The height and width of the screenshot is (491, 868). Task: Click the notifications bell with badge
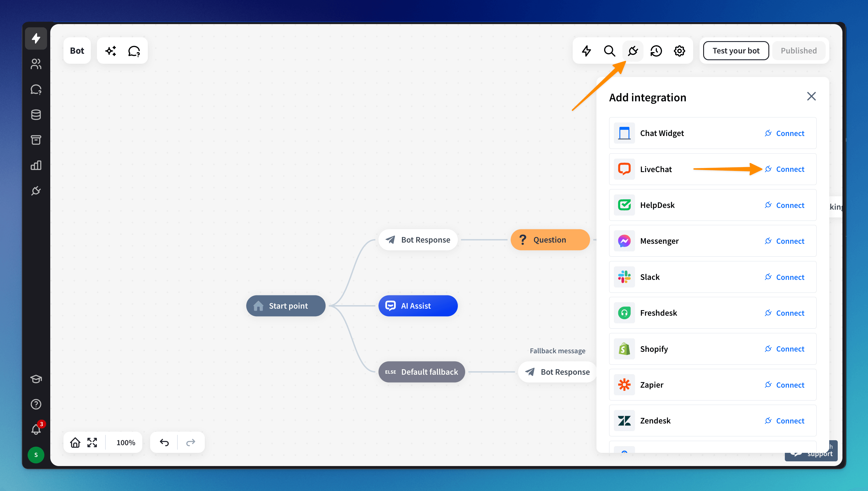point(36,429)
